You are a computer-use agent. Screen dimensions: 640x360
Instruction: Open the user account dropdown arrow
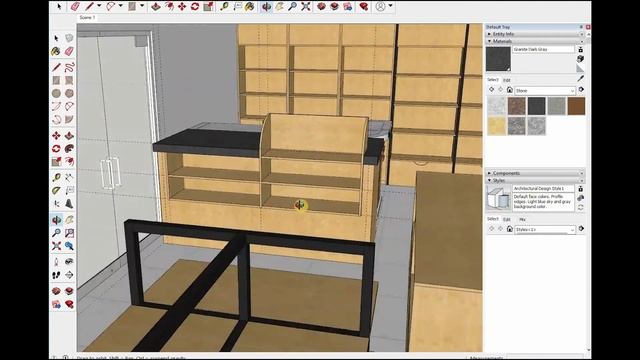(390, 6)
